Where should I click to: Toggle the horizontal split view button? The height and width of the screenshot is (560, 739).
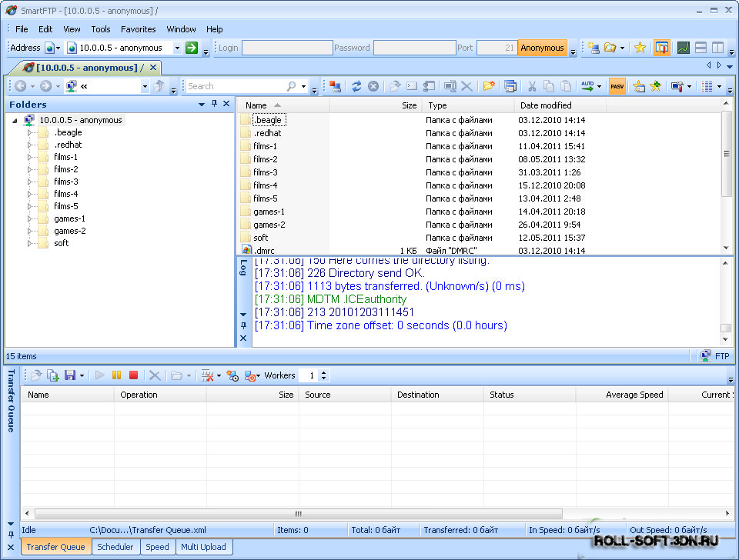coord(701,48)
